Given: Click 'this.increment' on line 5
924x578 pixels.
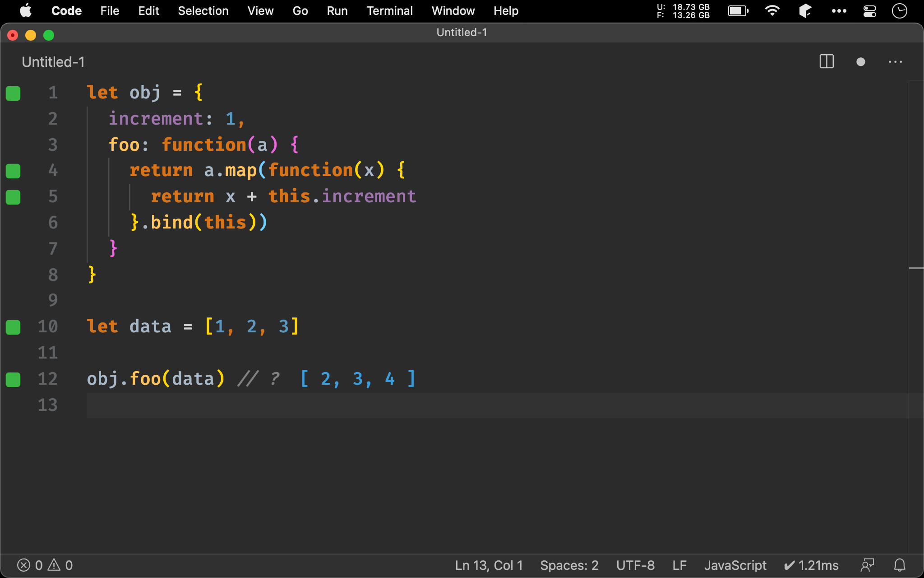Looking at the screenshot, I should 342,196.
